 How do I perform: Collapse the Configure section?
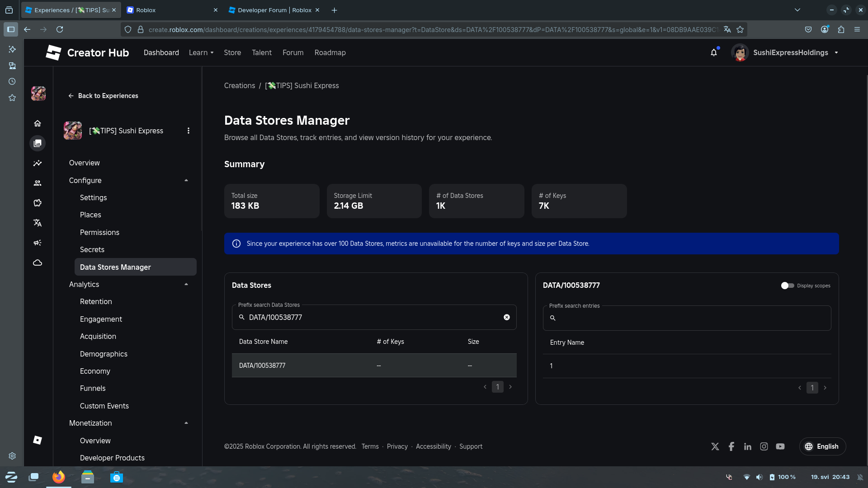[x=186, y=180]
